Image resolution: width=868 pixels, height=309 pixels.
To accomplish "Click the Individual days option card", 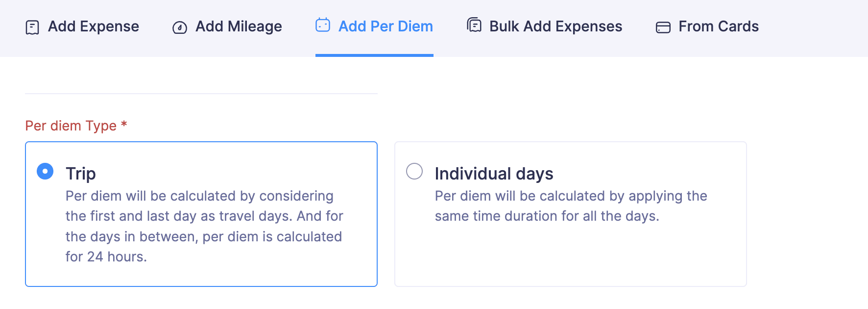I will [570, 214].
